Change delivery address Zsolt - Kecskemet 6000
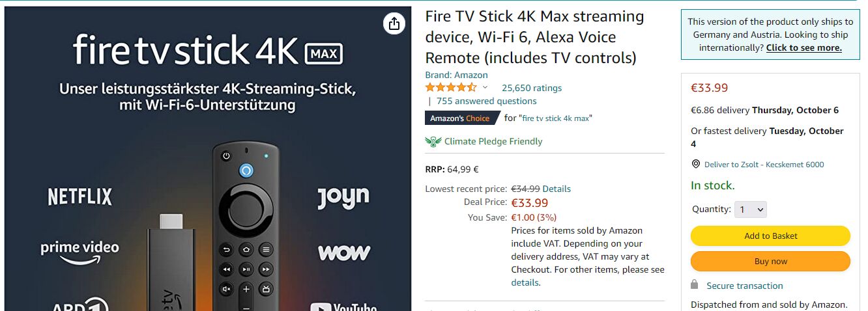The width and height of the screenshot is (868, 311). pos(764,165)
